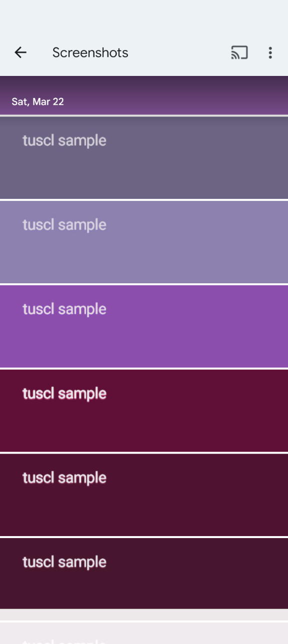Click 'tuscl sample' text on lavender image
This screenshot has width=288, height=644.
[x=64, y=225]
